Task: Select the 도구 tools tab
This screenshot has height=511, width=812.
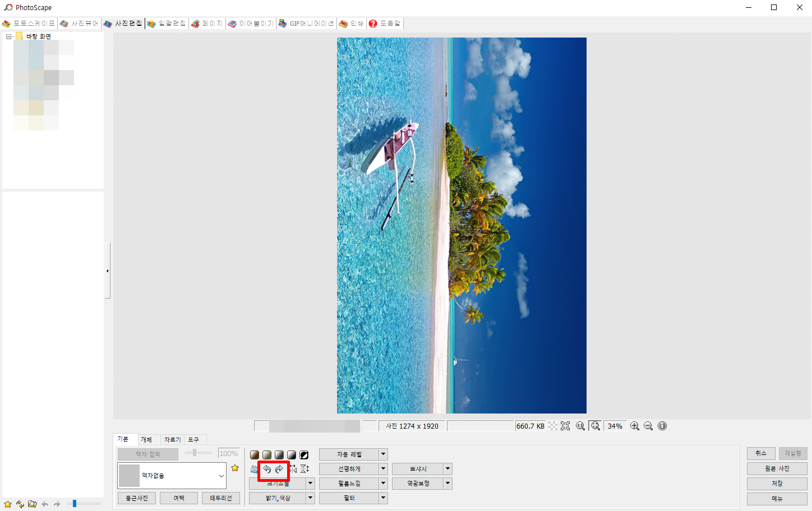Action: tap(194, 440)
